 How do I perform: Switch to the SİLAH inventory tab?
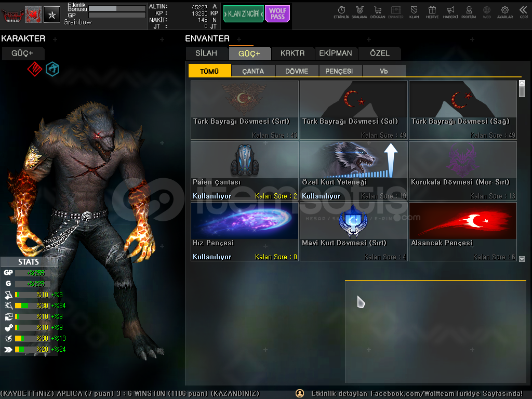point(206,54)
